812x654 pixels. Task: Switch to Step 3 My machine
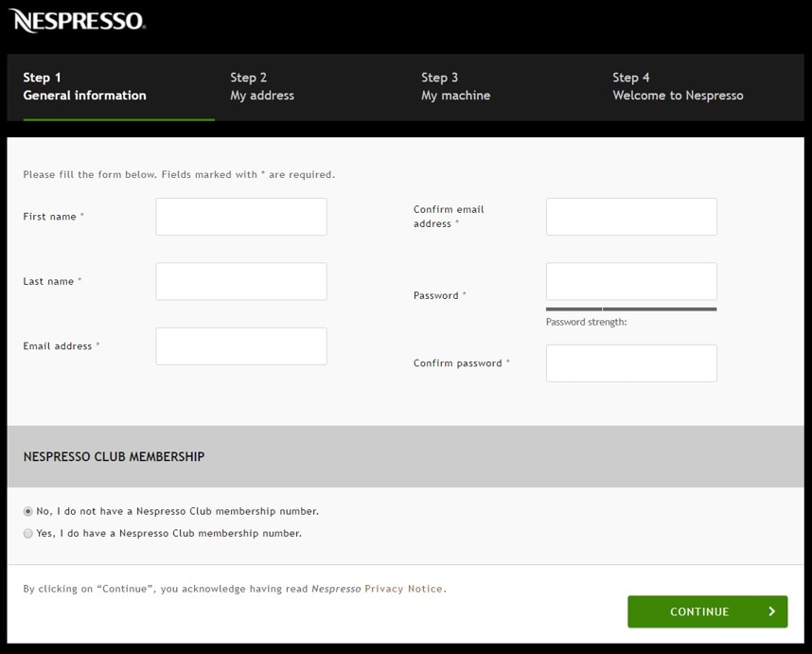[x=455, y=86]
